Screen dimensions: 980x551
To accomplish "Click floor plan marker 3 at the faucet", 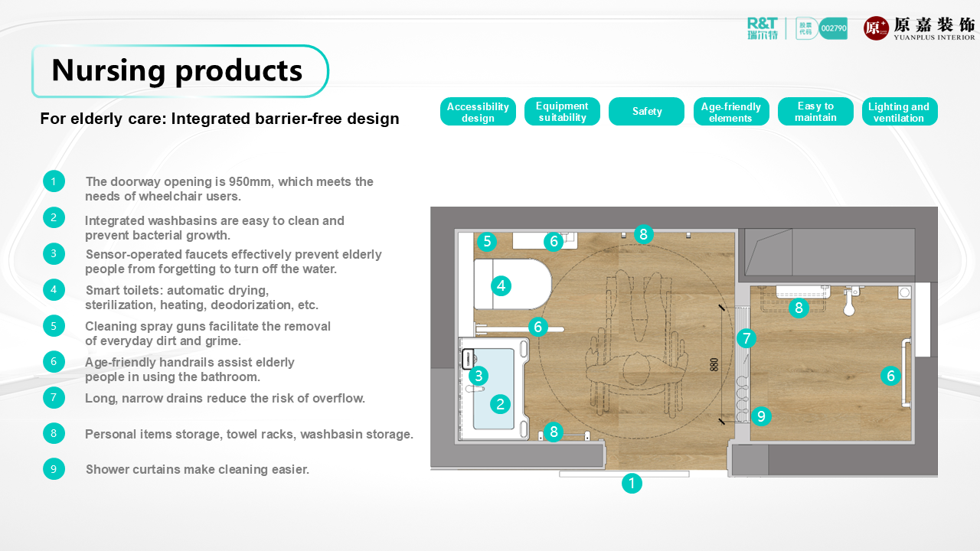I will coord(478,376).
